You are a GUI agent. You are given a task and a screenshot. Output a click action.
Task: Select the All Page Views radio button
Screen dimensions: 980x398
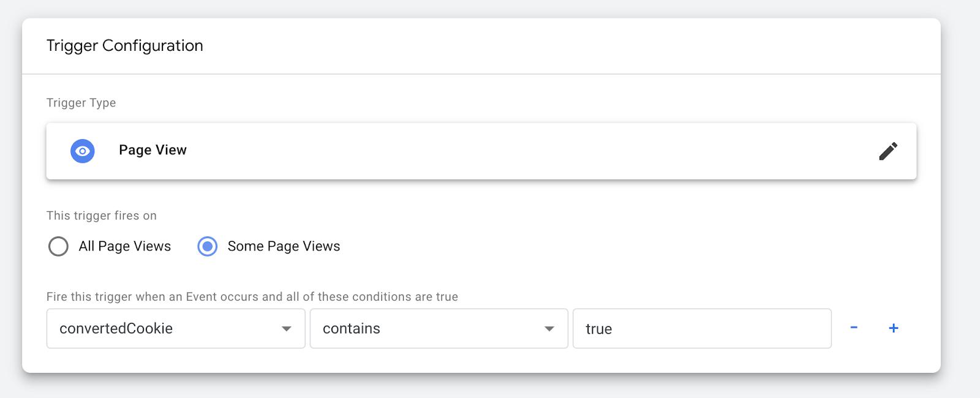pyautogui.click(x=58, y=246)
